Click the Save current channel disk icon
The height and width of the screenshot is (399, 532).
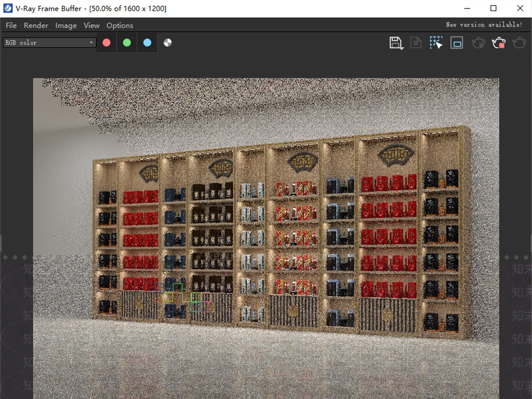(x=395, y=43)
